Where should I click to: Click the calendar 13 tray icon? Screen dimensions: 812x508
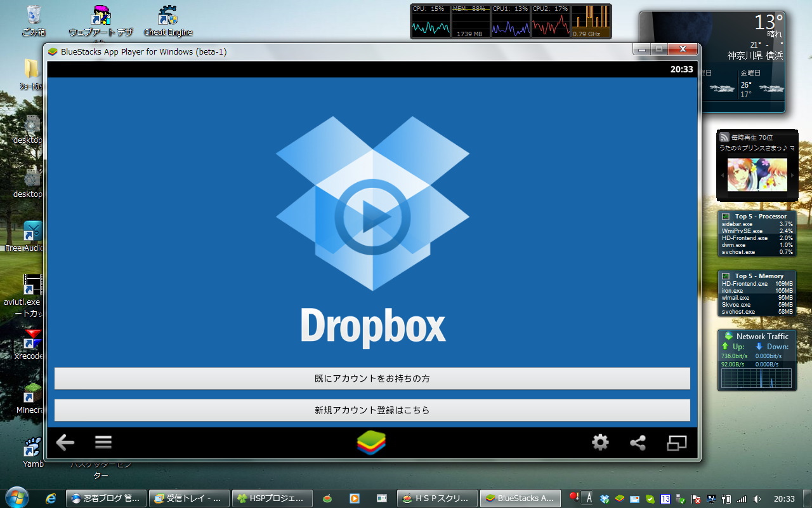(x=665, y=499)
